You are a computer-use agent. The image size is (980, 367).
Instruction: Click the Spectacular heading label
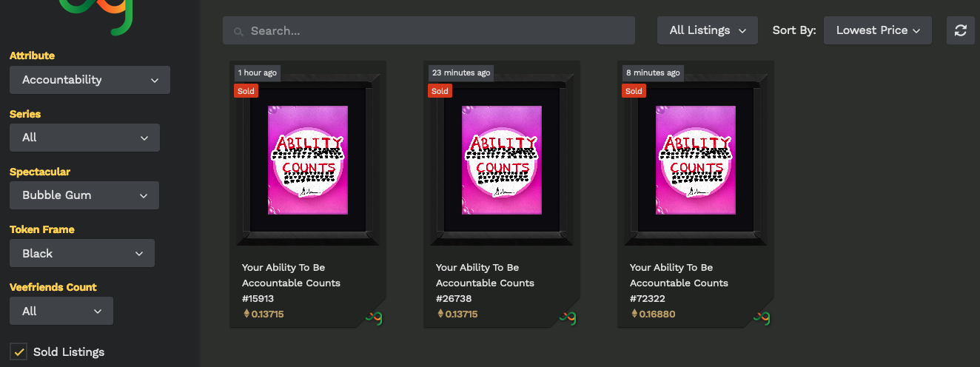[x=40, y=172]
